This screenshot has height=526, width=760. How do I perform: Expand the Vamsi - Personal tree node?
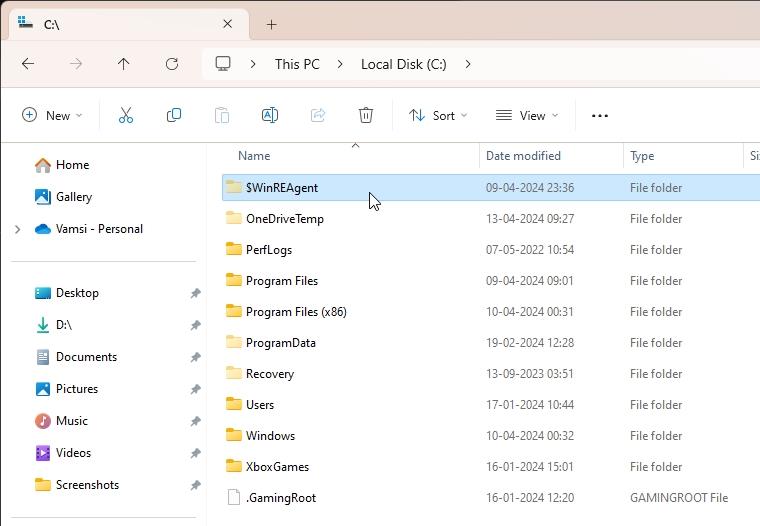click(18, 229)
